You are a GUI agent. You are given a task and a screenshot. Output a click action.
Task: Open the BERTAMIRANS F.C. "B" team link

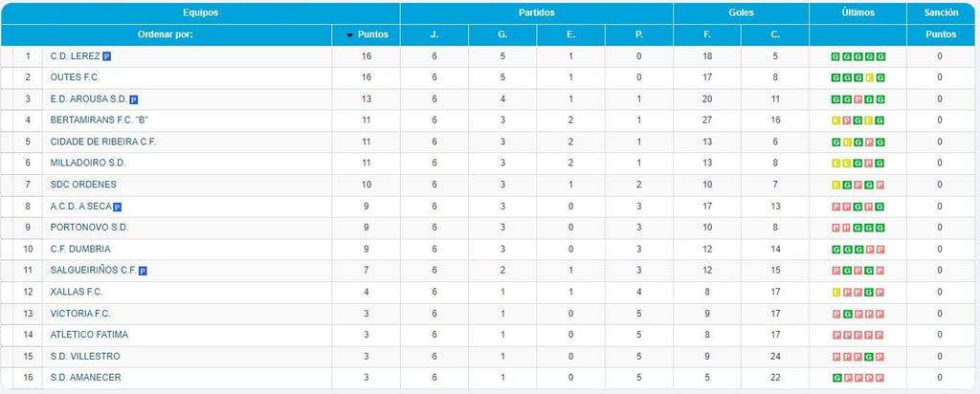(x=99, y=120)
